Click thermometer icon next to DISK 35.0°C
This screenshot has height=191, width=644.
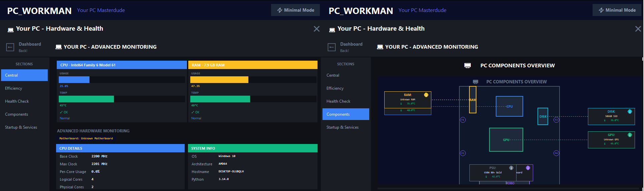click(605, 120)
